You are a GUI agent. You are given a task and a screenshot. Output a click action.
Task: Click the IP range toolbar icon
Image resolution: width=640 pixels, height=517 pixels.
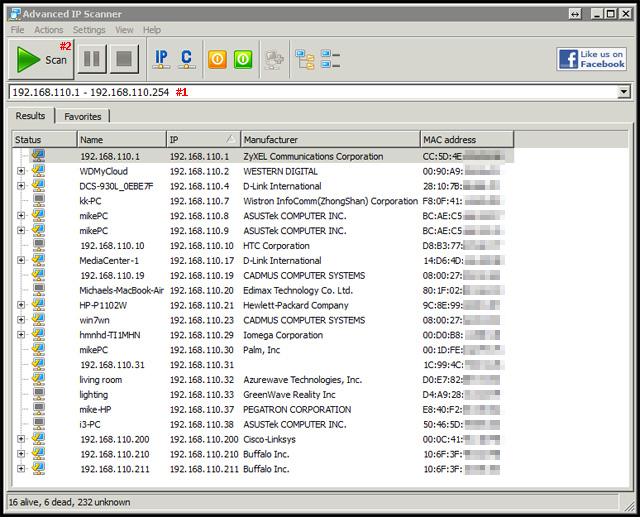coord(160,59)
